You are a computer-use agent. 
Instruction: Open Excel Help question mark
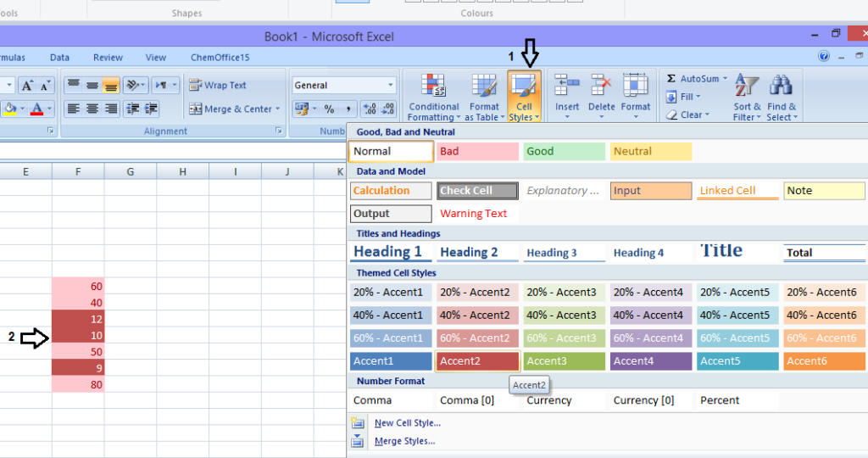click(x=824, y=56)
